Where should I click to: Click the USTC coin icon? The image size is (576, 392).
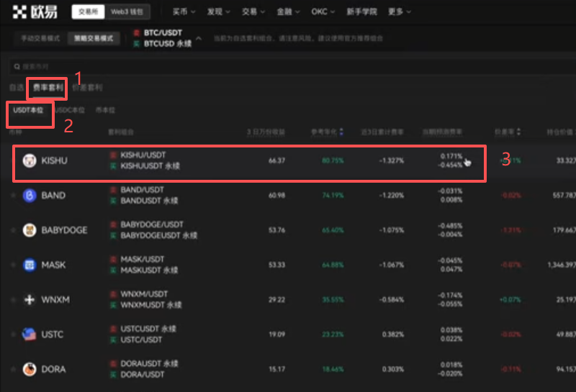click(x=30, y=334)
